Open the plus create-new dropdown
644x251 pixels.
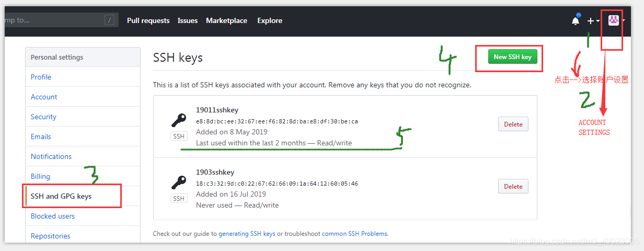(593, 21)
